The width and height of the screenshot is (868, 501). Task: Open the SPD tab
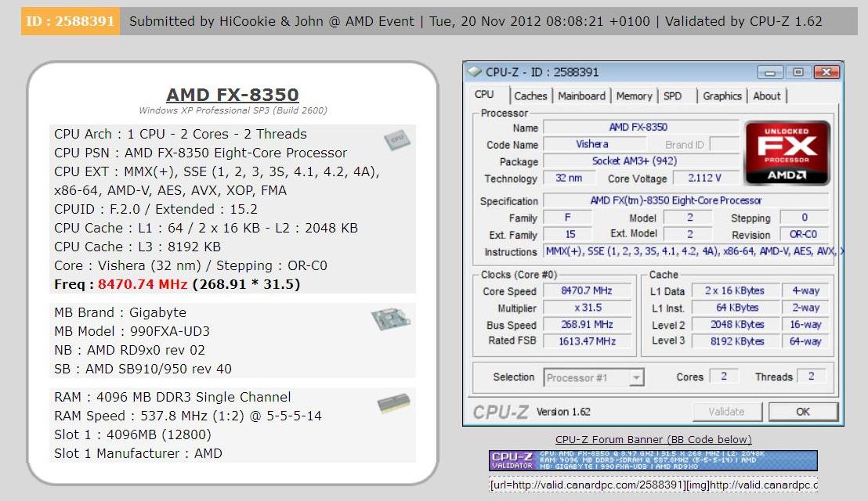coord(673,96)
